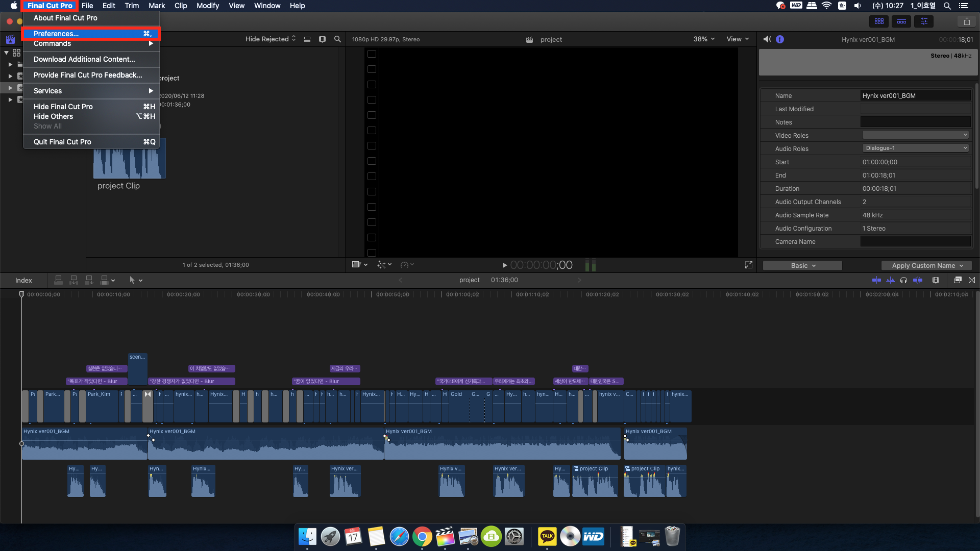Toggle solo headphones button
Viewport: 980px width, 551px height.
904,280
